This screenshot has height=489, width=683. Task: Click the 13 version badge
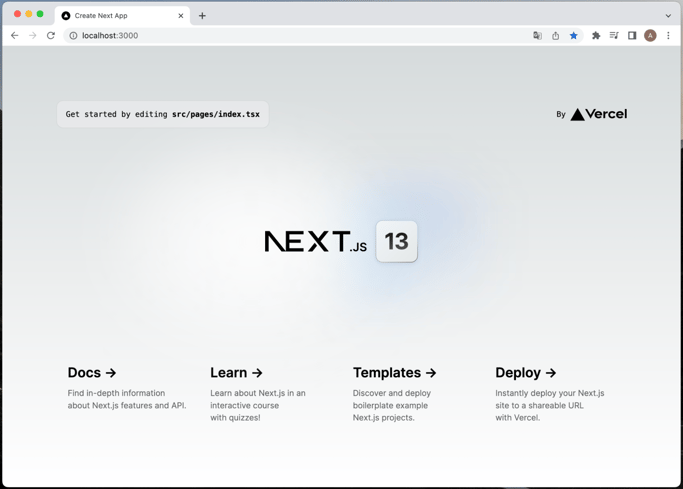[x=396, y=242]
